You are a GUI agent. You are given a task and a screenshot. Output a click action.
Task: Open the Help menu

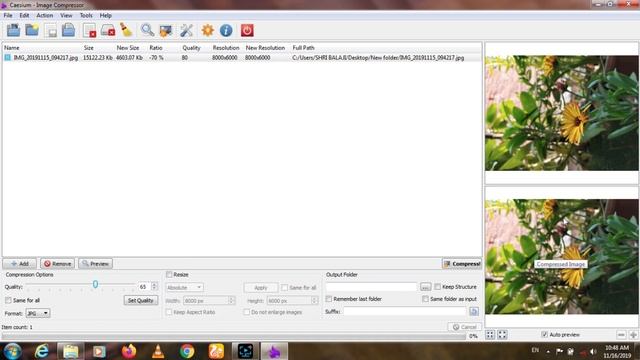coord(105,16)
